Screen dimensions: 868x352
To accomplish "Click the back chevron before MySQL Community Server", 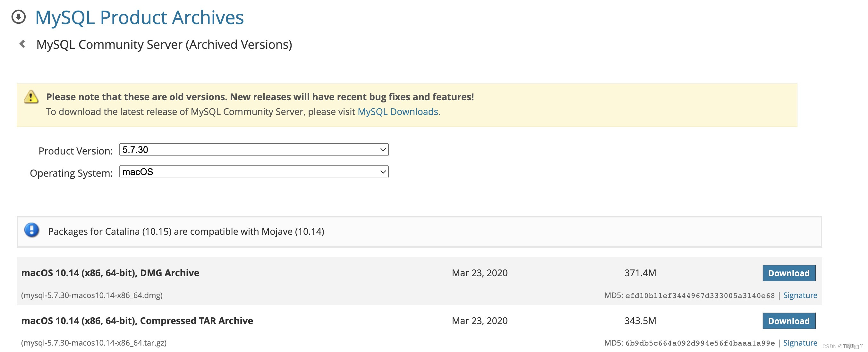I will click(x=22, y=44).
